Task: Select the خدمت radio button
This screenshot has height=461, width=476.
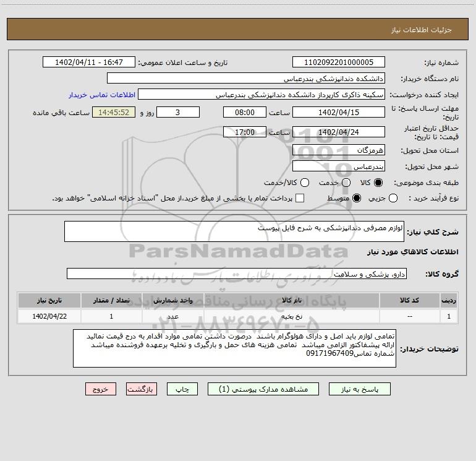Action: (x=346, y=183)
